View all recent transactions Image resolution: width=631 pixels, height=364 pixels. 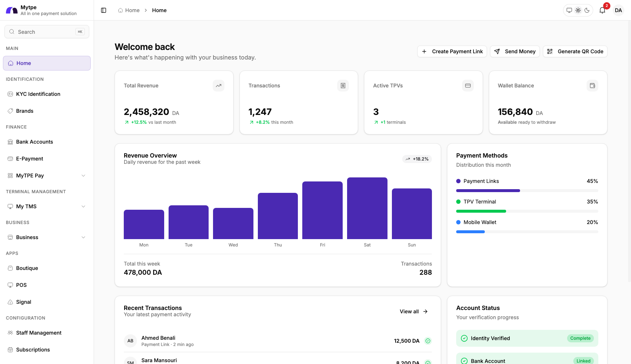413,311
